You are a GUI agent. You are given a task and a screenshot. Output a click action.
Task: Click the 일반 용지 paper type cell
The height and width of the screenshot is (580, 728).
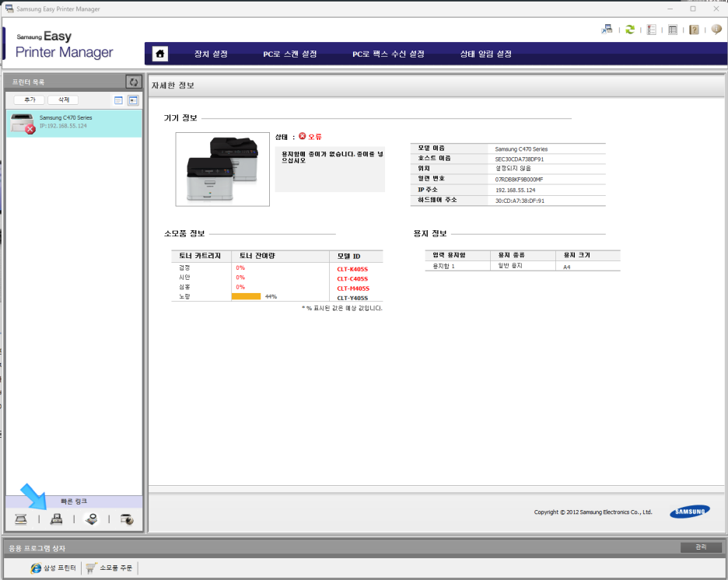(510, 265)
